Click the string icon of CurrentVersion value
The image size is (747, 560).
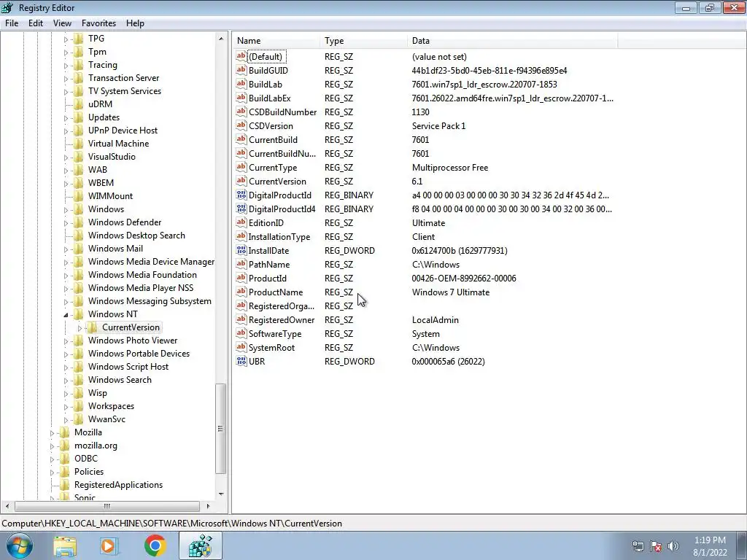pos(241,181)
